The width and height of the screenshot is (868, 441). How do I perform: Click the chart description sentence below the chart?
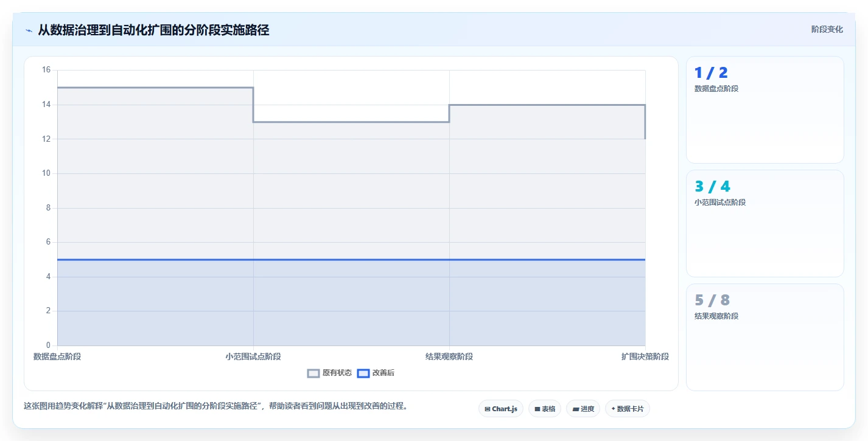215,406
